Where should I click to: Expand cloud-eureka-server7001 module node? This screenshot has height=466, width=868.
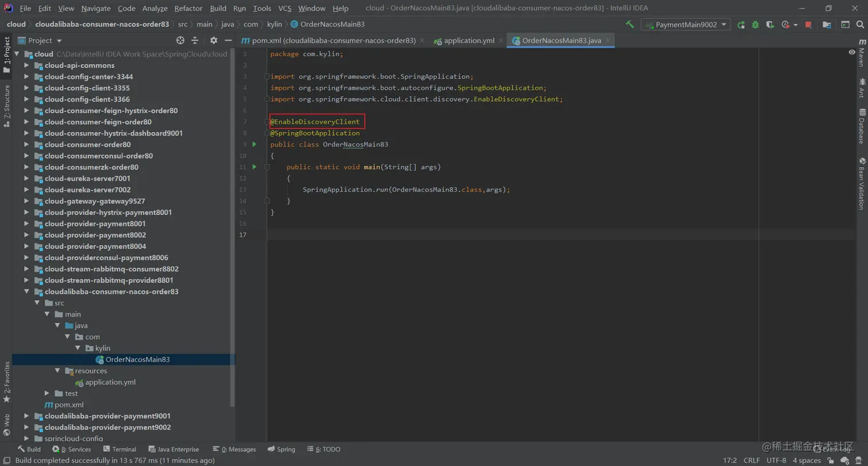coord(26,179)
